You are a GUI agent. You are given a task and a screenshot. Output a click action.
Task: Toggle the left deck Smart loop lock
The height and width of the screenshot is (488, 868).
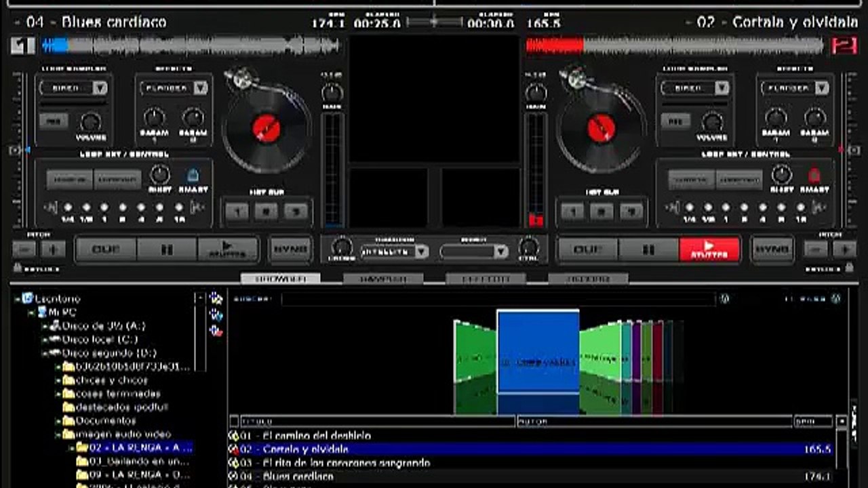[x=193, y=176]
